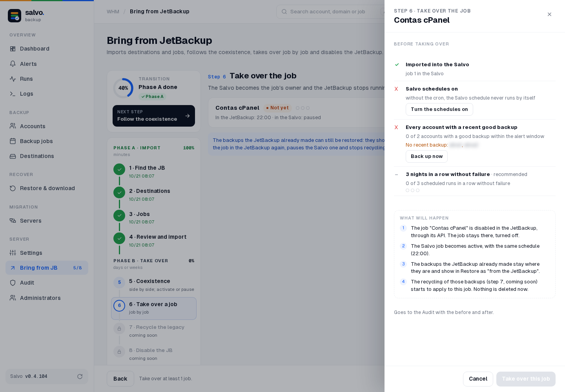Click the Logs terminal icon
Screen dimensions: 565x392
13,94
